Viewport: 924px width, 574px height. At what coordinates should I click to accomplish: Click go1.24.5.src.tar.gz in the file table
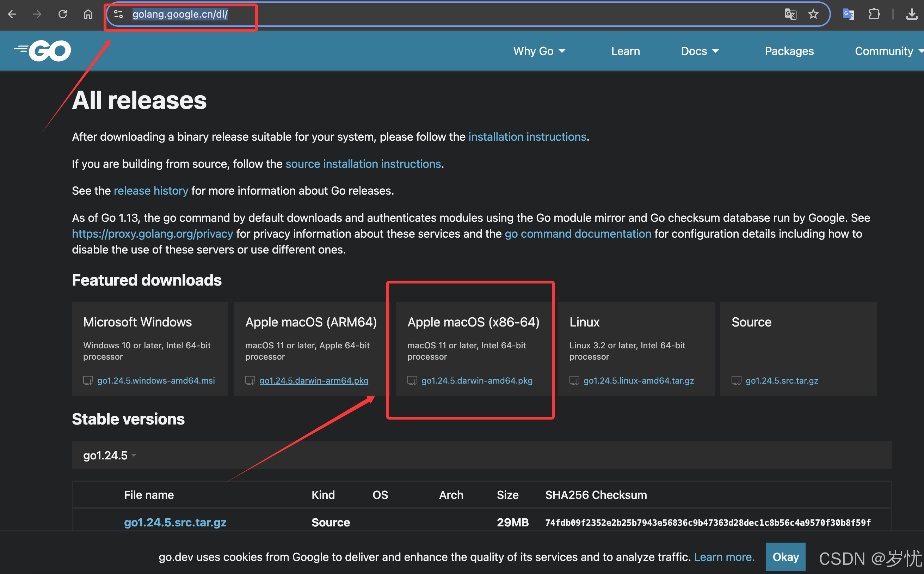[175, 523]
